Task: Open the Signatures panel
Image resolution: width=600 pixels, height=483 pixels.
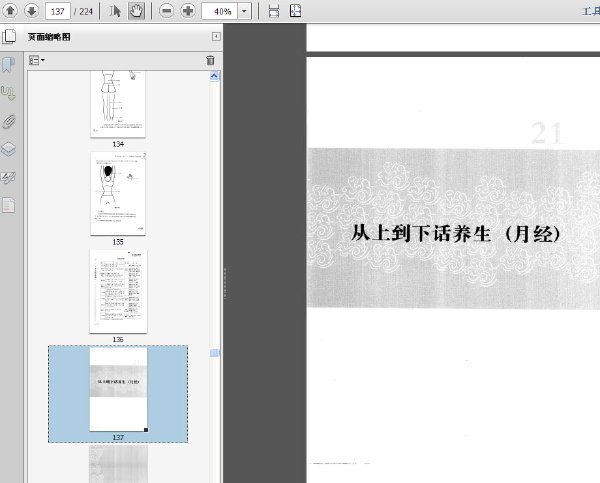Action: pos(8,178)
